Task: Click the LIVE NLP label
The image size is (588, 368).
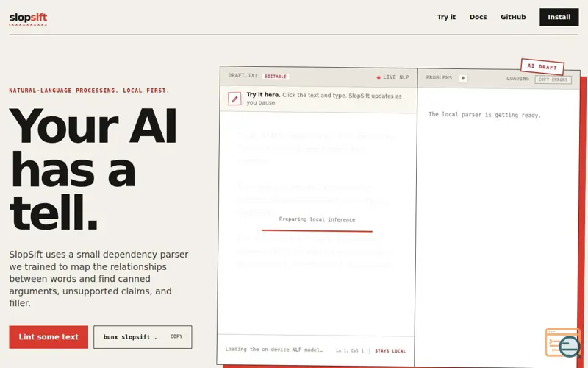Action: click(396, 77)
